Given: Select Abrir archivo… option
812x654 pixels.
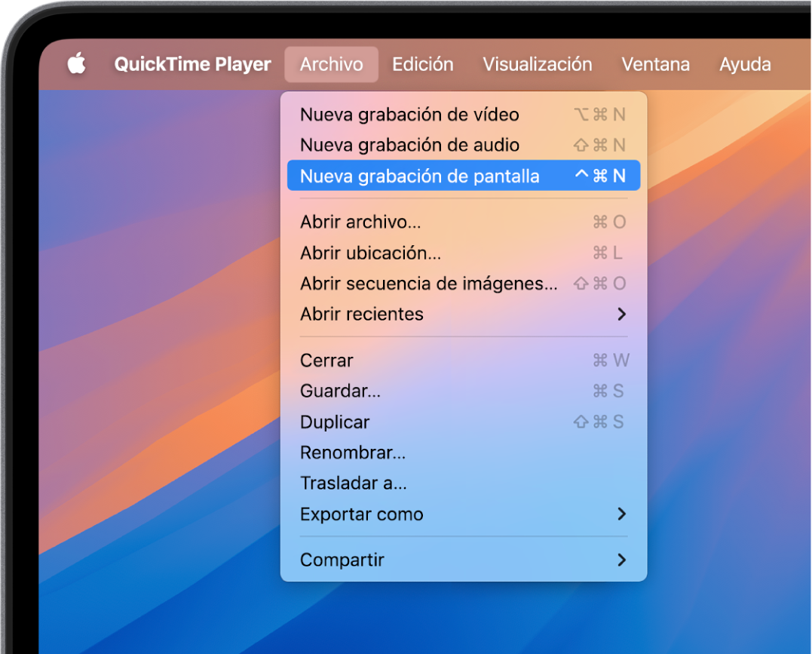Looking at the screenshot, I should [x=464, y=222].
